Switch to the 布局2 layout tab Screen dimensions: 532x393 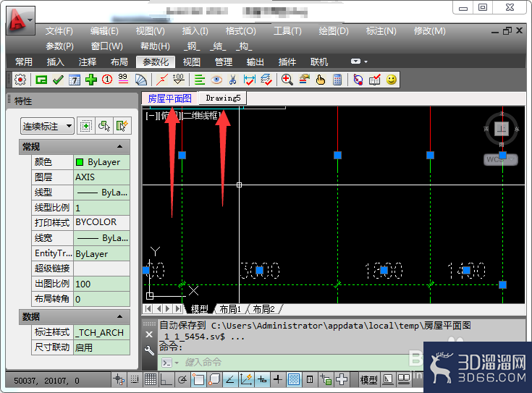click(263, 309)
